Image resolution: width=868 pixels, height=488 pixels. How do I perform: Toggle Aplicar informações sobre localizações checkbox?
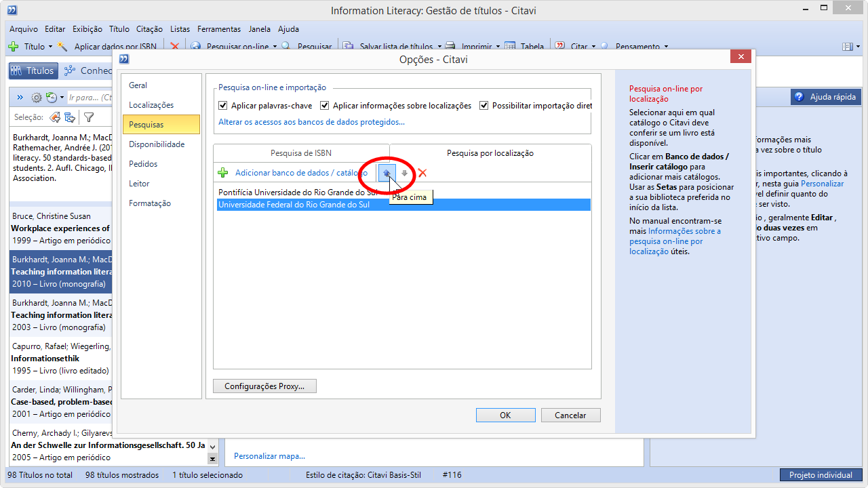(325, 106)
